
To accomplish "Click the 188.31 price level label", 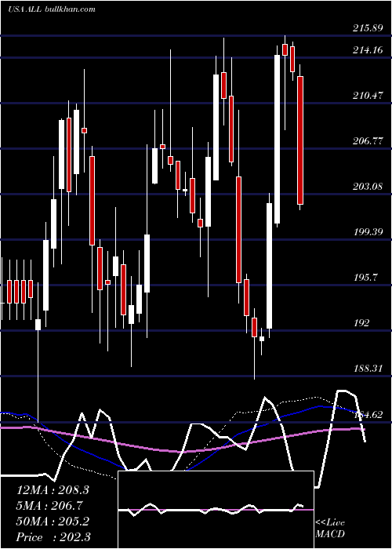I will click(368, 369).
